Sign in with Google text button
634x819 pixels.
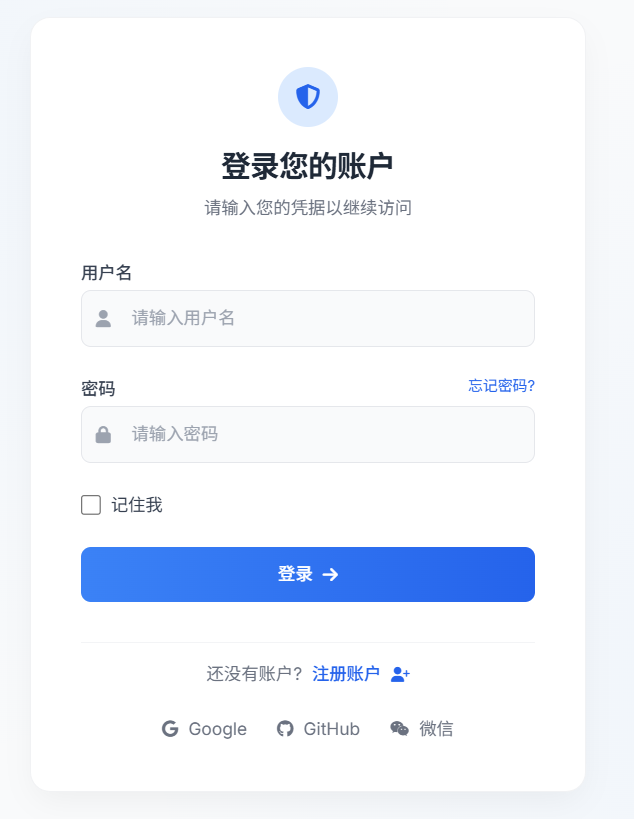[204, 729]
